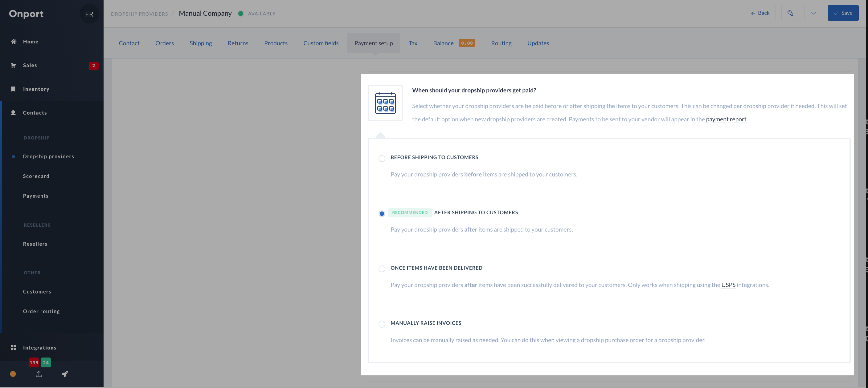Expand the more actions chevron dropdown
The height and width of the screenshot is (388, 868).
pos(813,13)
